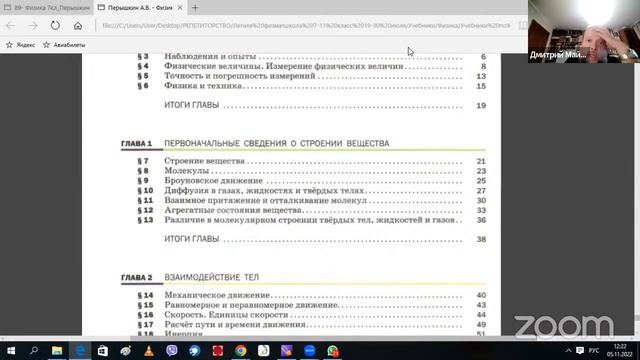Open the Zoom app in the taskbar
Screen dimensions: 640x360
310,351
